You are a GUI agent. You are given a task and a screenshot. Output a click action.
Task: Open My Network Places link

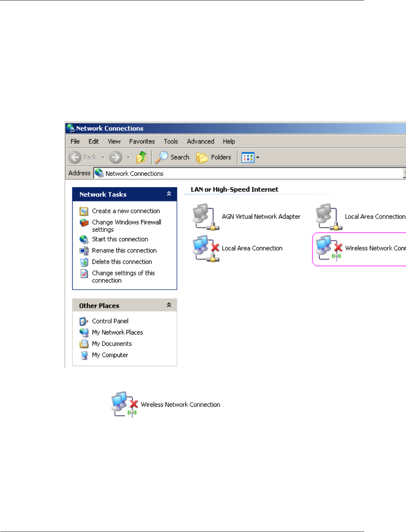pos(117,332)
